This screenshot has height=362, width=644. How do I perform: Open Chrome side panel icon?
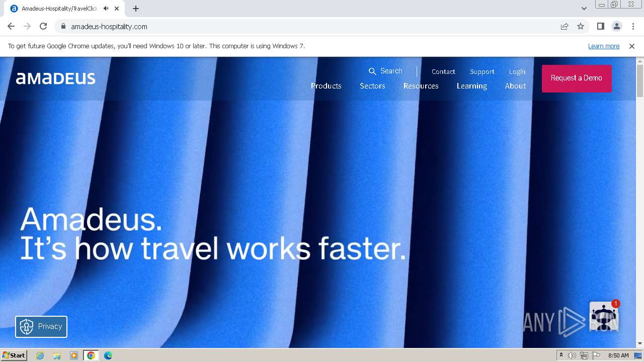pos(600,26)
